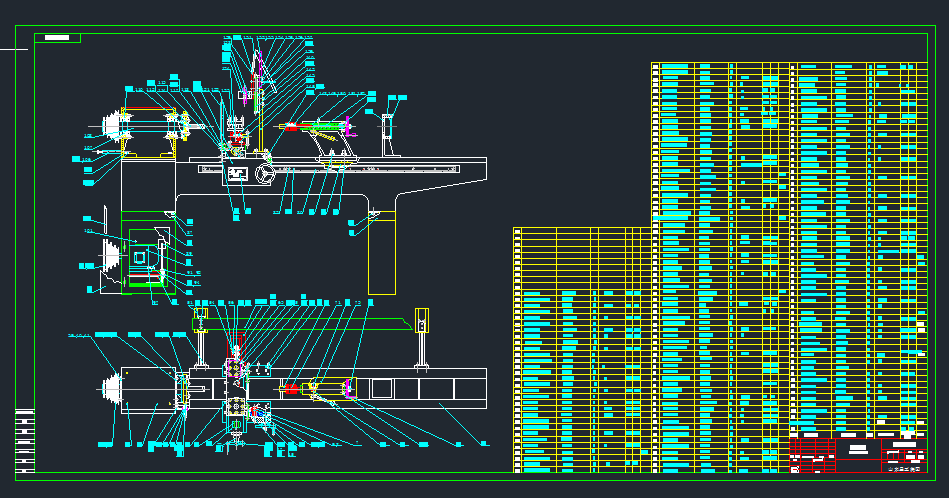Click the revision strip at the bottom-left border
949x498 pixels.
(24, 440)
